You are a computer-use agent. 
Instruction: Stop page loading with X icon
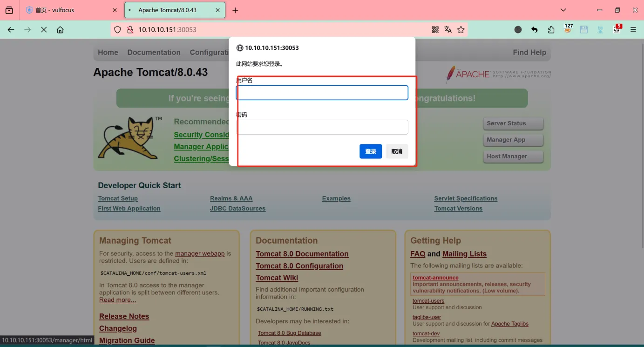tap(44, 30)
